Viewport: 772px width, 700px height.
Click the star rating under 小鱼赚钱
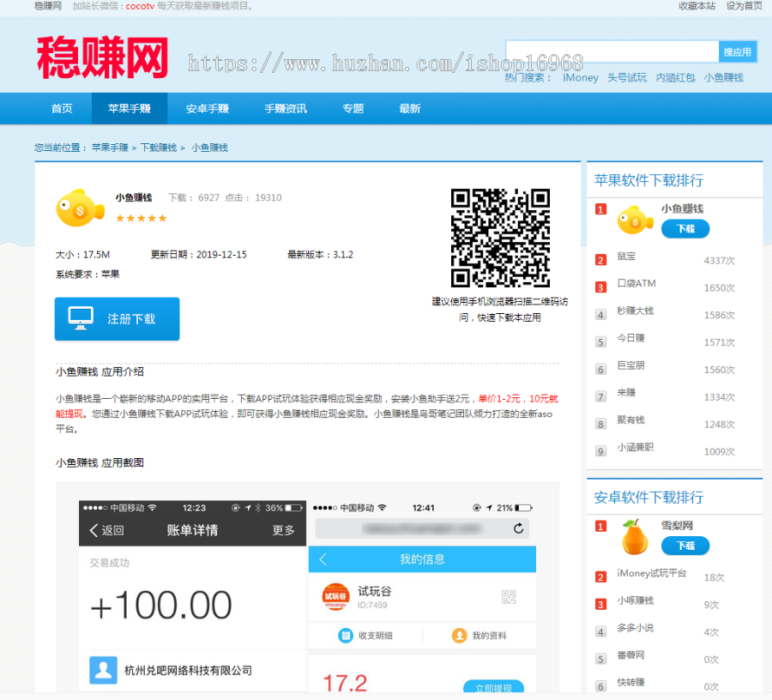(x=141, y=218)
